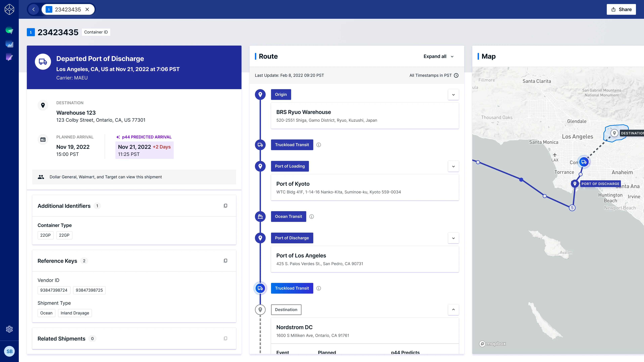Expand the Origin stop details
Image resolution: width=644 pixels, height=362 pixels.
click(x=453, y=95)
